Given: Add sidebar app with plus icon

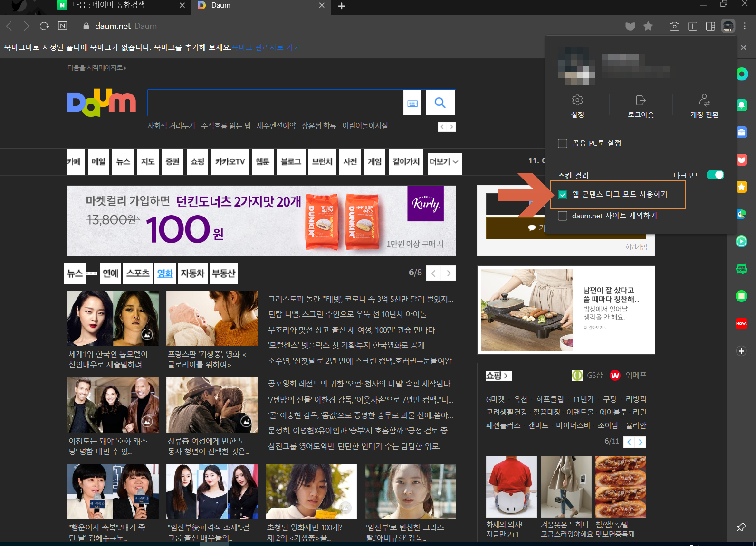Looking at the screenshot, I should coord(741,351).
